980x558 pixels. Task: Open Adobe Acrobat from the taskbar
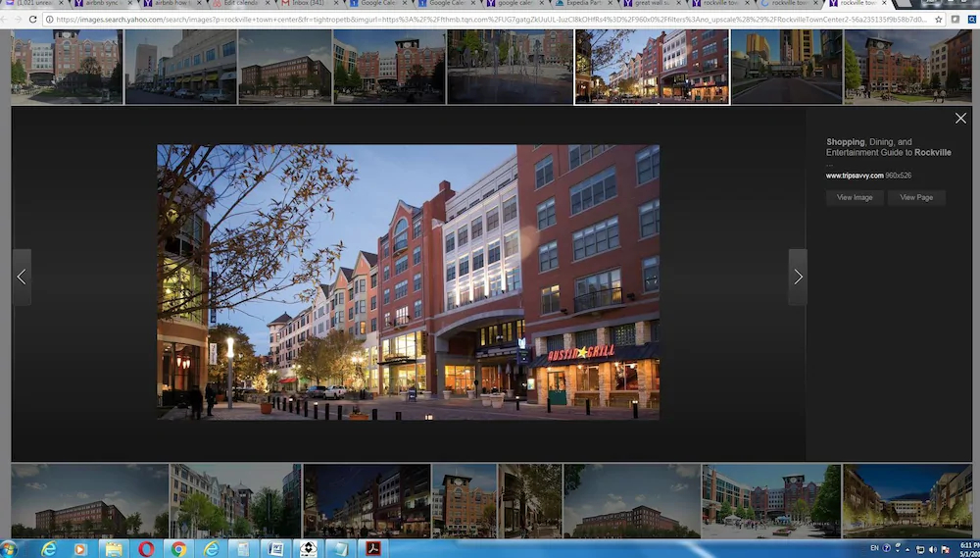(x=373, y=549)
